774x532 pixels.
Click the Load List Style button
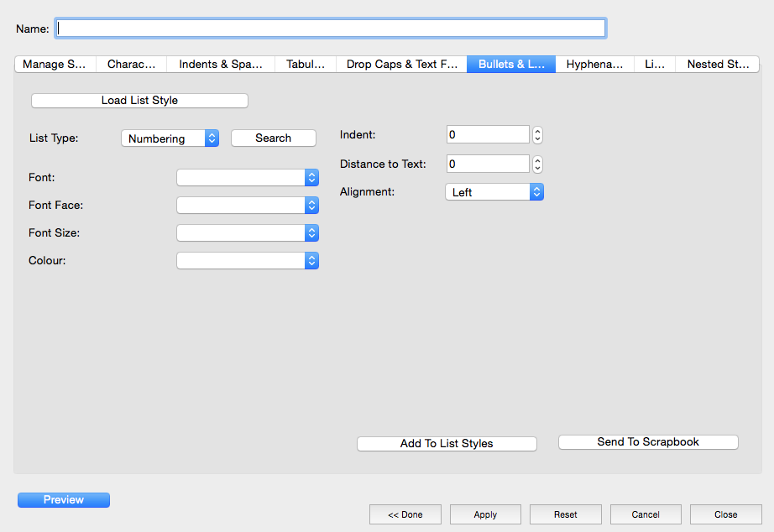139,101
